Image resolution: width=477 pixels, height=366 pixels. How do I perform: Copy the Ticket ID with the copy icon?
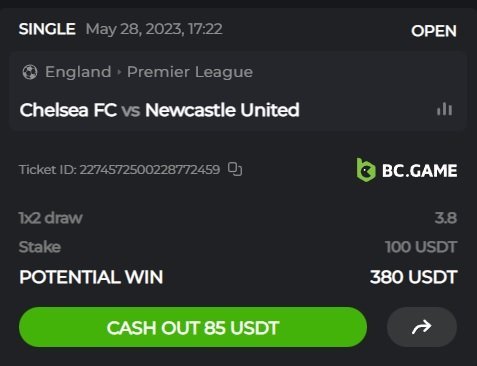pos(235,169)
